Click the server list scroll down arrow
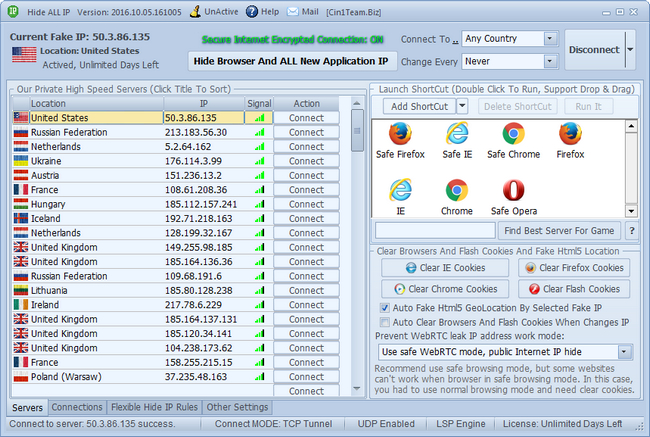The height and width of the screenshot is (437, 650). [357, 388]
